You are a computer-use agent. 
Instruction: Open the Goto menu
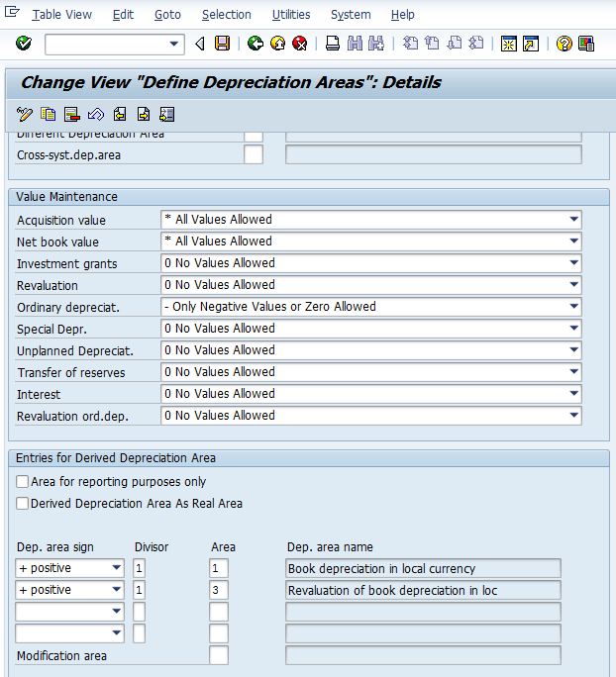pyautogui.click(x=167, y=15)
